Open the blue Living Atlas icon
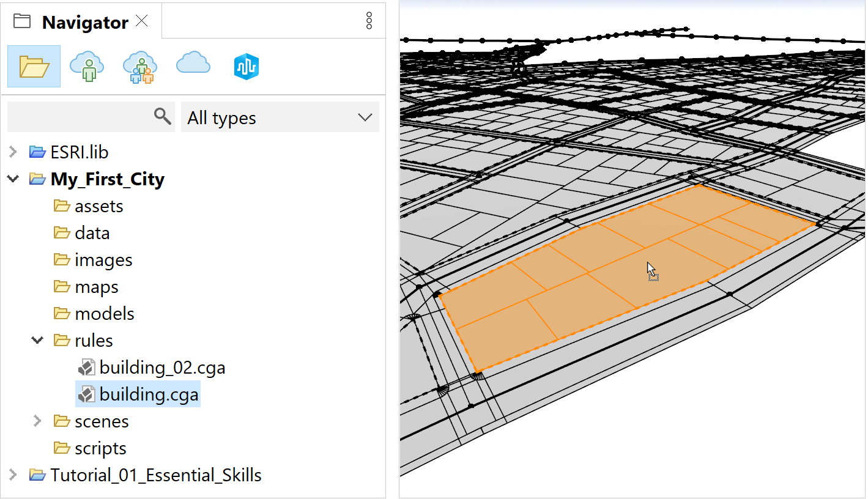 (x=247, y=66)
